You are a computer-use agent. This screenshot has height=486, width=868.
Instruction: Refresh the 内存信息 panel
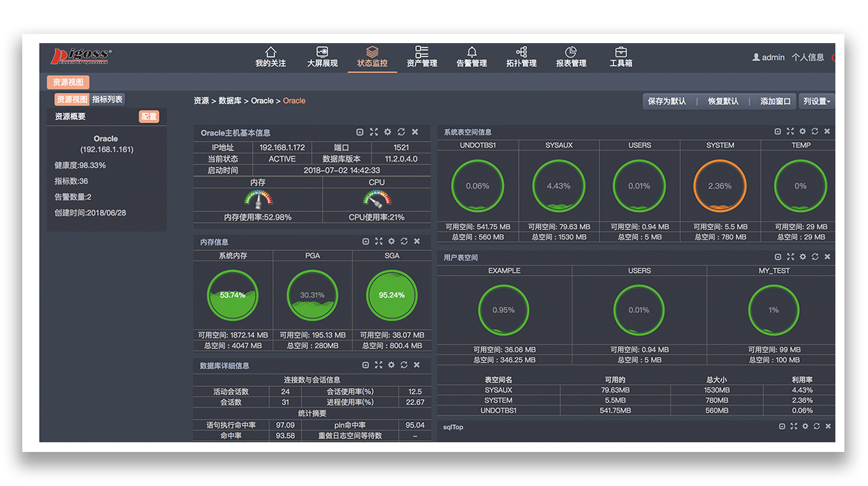[404, 242]
